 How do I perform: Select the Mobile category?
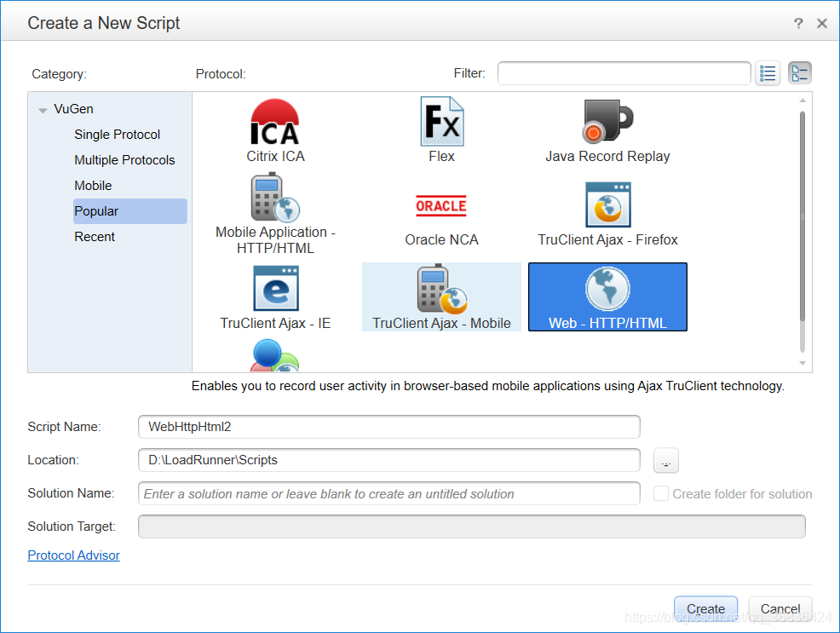(93, 186)
